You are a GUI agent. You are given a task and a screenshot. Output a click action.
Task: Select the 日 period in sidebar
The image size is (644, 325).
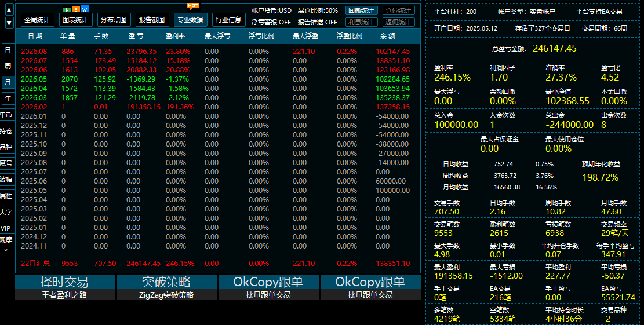8,50
